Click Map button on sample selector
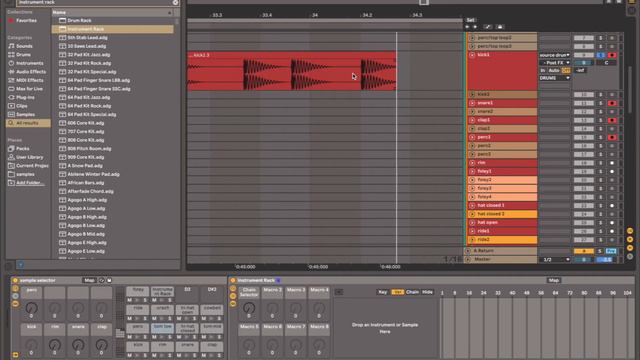This screenshot has height=360, width=640. click(89, 280)
